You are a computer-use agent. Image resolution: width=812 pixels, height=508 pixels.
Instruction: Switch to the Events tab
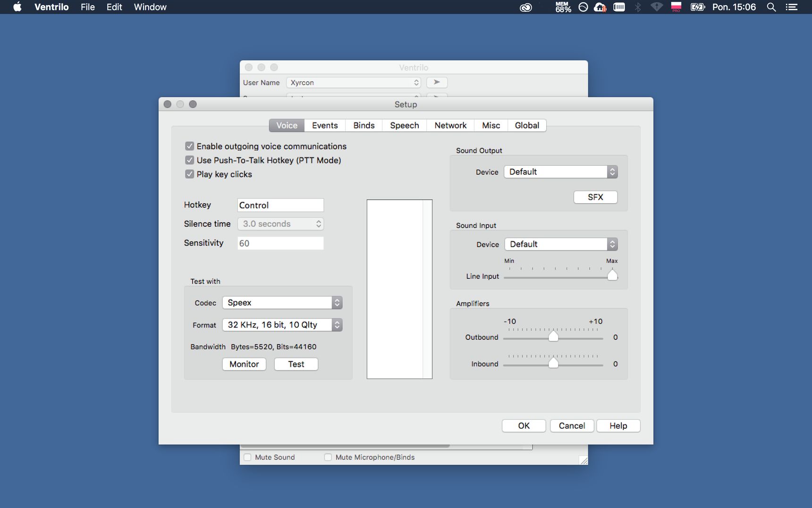point(325,125)
